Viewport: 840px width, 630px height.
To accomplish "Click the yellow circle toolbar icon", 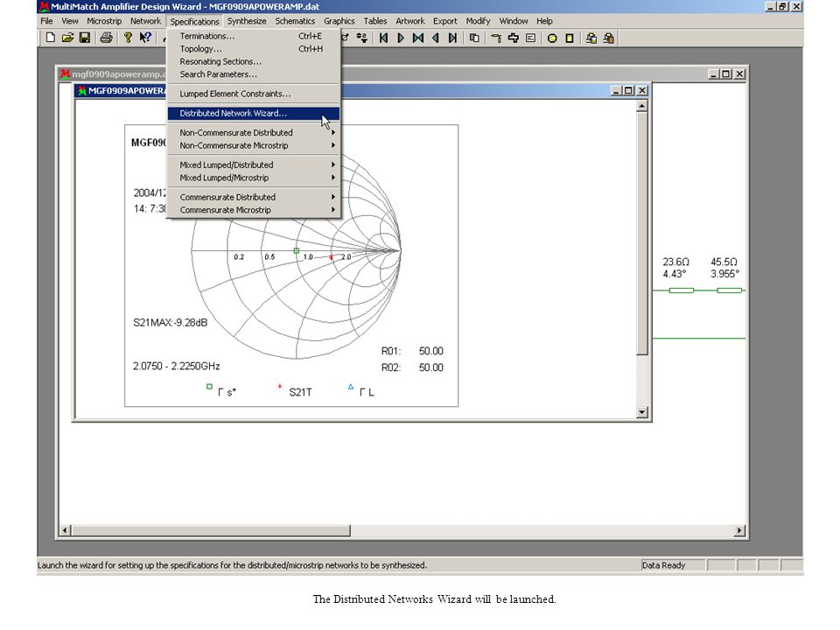I will click(552, 38).
